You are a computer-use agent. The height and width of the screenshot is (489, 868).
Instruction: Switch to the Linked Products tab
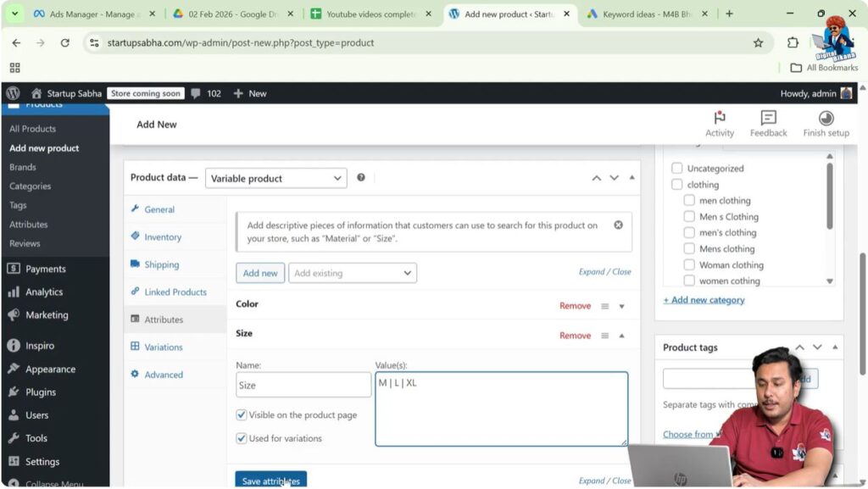pos(175,292)
